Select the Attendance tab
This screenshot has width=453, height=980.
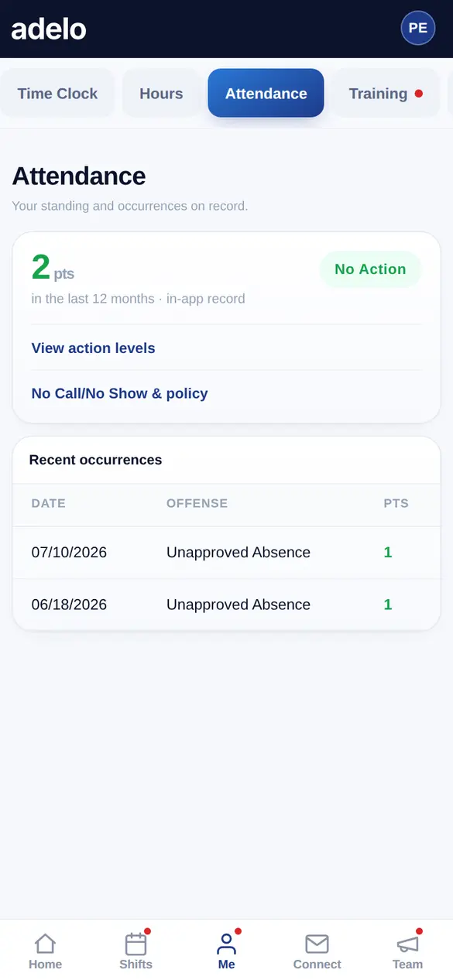[266, 94]
